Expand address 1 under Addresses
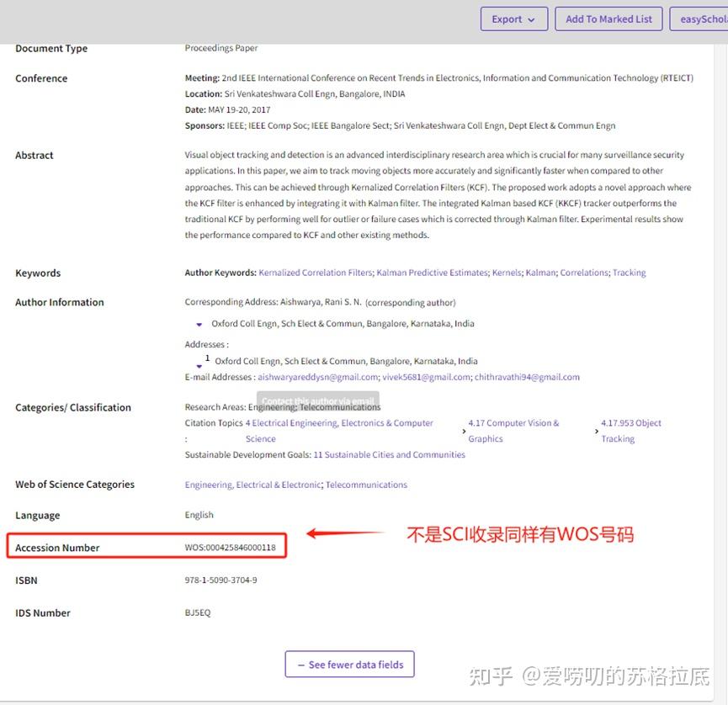This screenshot has height=705, width=728. (199, 365)
